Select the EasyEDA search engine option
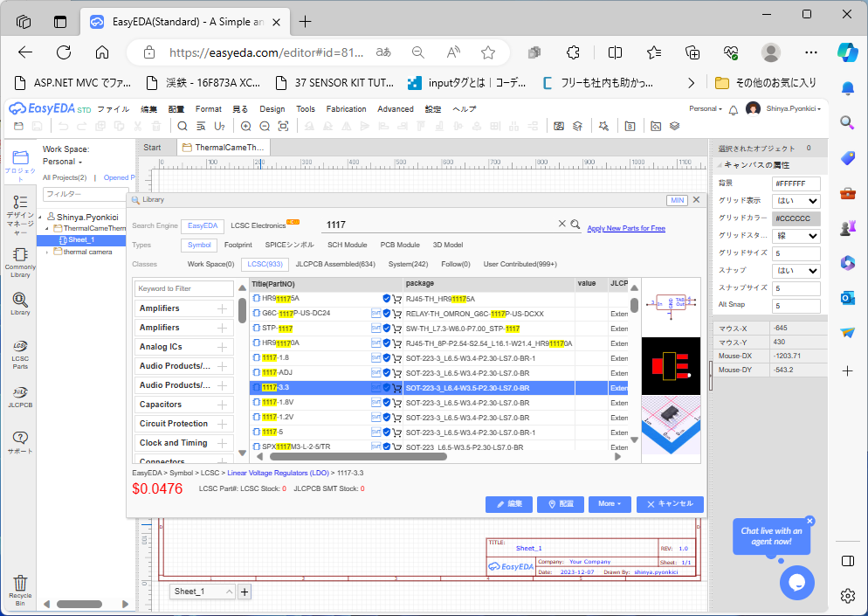The height and width of the screenshot is (616, 868). click(x=203, y=226)
